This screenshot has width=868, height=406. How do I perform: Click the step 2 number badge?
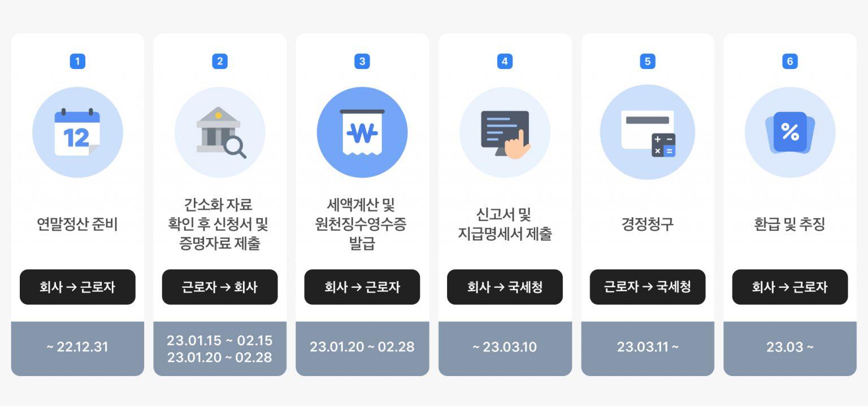click(220, 62)
